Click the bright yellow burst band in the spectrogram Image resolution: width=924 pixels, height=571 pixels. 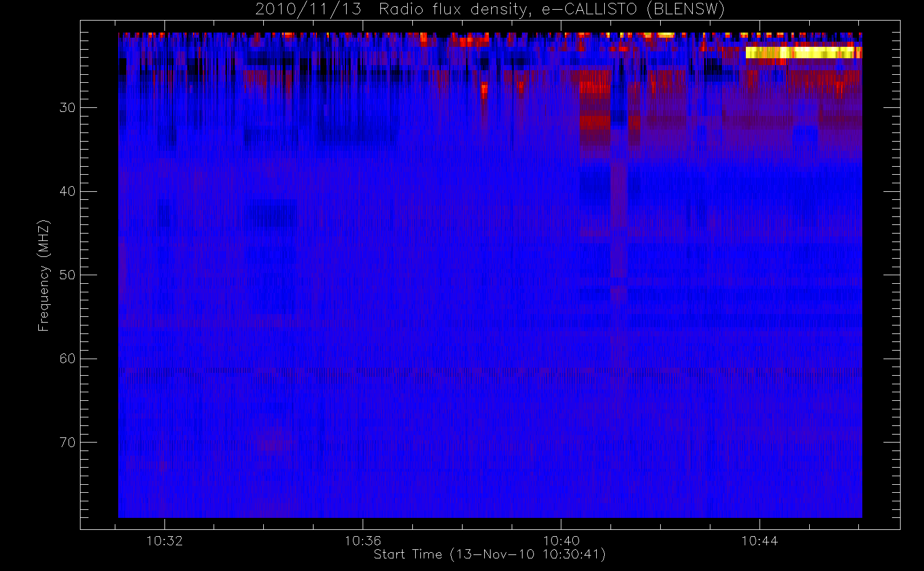(x=804, y=53)
